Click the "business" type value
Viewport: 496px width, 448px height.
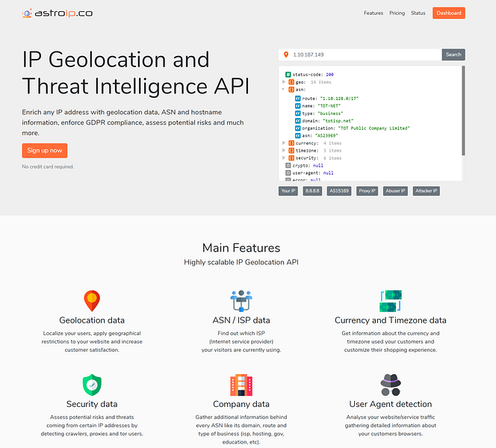click(330, 113)
